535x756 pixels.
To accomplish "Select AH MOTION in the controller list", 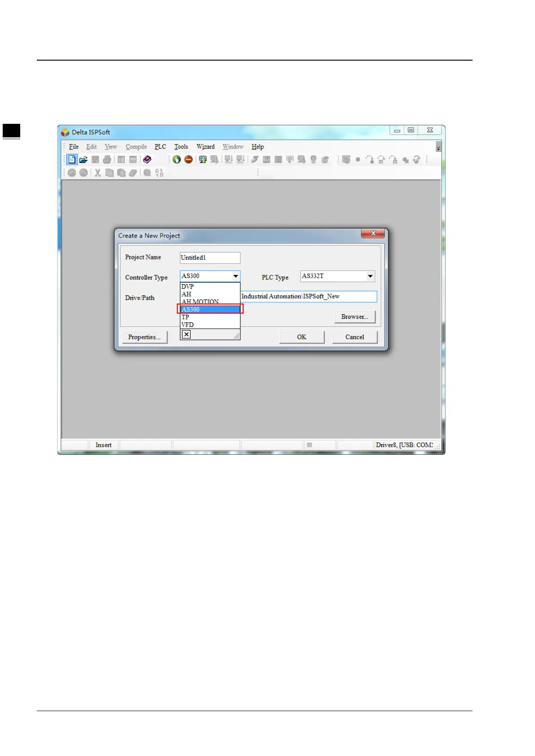I will click(x=210, y=302).
